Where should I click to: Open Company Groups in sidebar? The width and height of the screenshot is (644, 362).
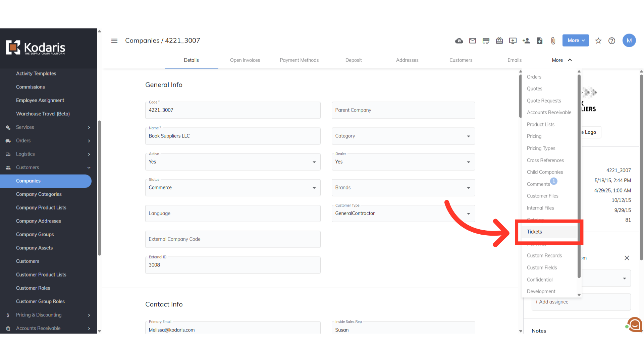(35, 235)
